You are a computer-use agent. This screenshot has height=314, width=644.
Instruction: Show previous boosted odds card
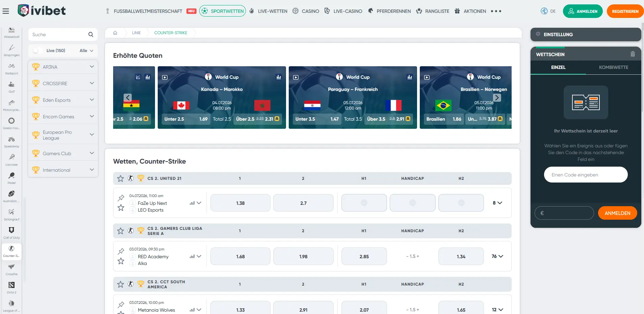(128, 97)
